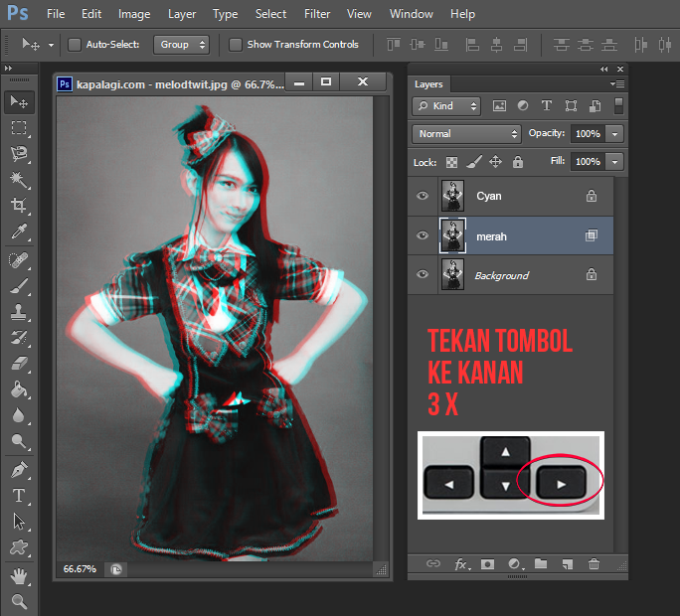Click the zoom percentage field 66.67%
The width and height of the screenshot is (680, 616).
coord(80,569)
